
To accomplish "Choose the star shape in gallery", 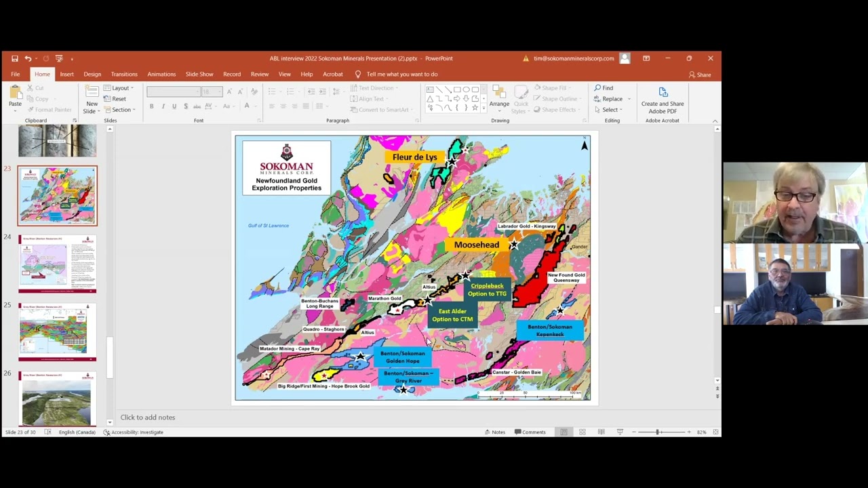I will coord(475,108).
